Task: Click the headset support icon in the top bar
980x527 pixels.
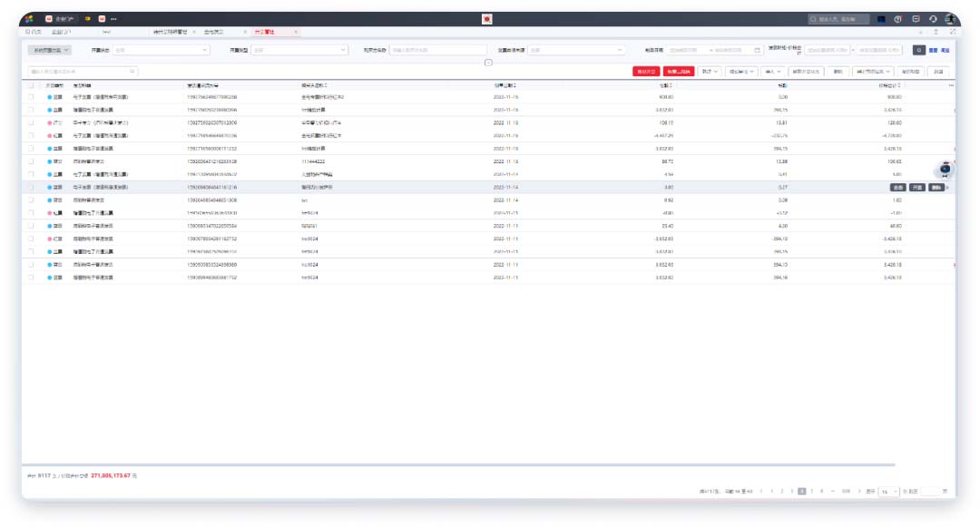Action: tap(933, 19)
